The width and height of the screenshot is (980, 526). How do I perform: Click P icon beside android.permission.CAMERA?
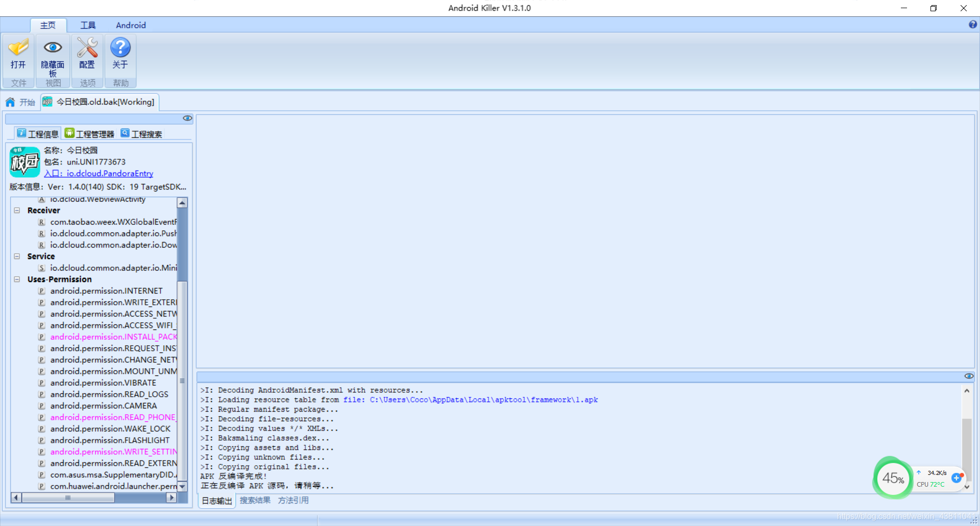click(x=41, y=406)
